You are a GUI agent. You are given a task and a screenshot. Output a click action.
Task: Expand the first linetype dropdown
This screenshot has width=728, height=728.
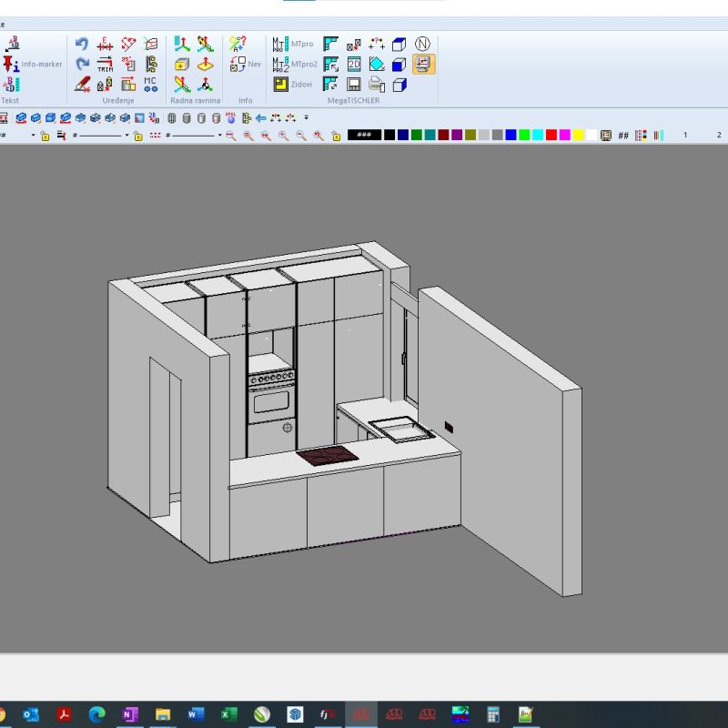[126, 135]
